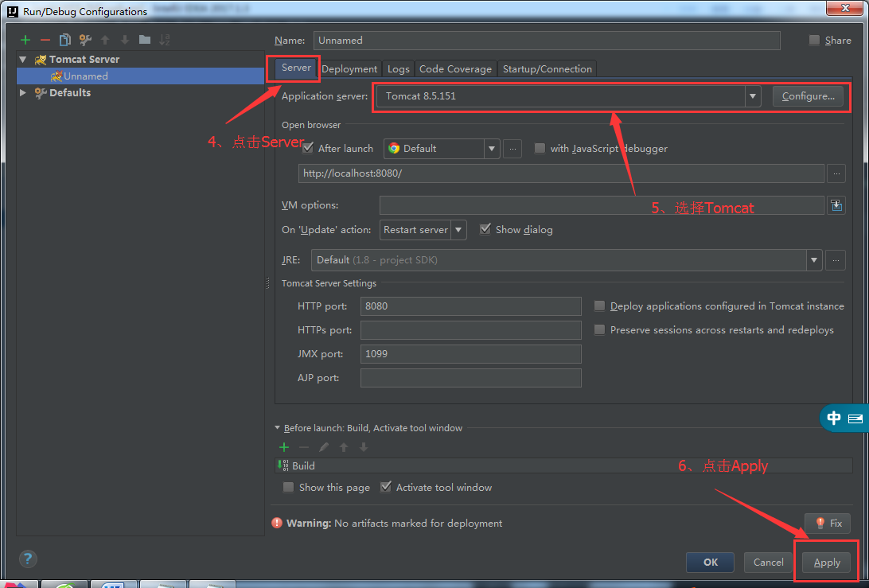Click the Apply button

[827, 563]
